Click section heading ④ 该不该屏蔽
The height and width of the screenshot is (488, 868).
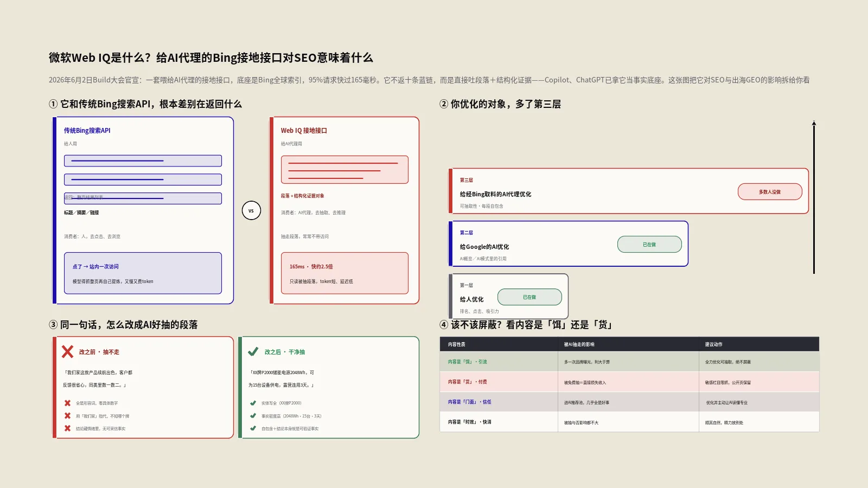[526, 325]
